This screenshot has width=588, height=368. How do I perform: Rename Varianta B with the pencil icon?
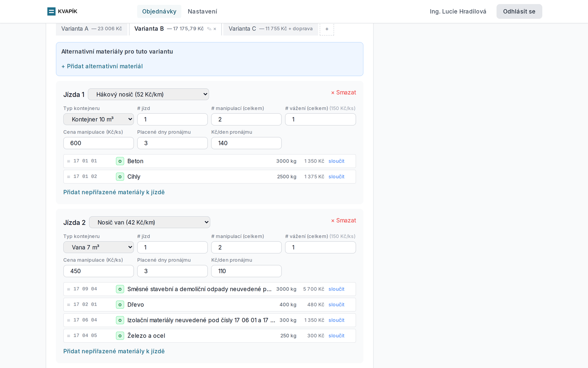(209, 29)
